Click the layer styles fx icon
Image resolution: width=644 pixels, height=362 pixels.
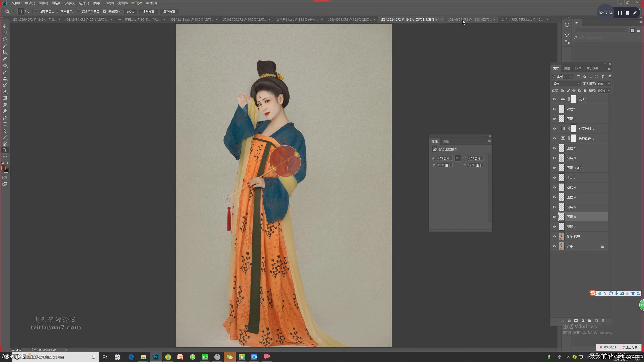pyautogui.click(x=569, y=321)
